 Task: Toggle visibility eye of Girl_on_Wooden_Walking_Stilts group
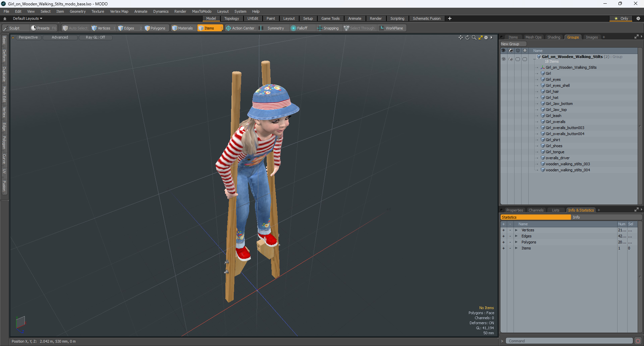(503, 59)
